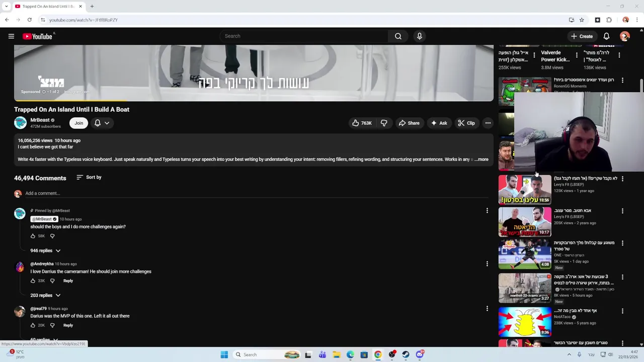
Task: Focus the YouTube search box
Action: [303, 36]
